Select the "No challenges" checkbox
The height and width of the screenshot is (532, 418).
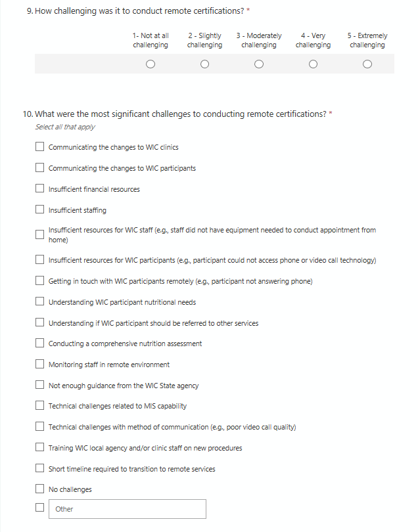pyautogui.click(x=40, y=489)
